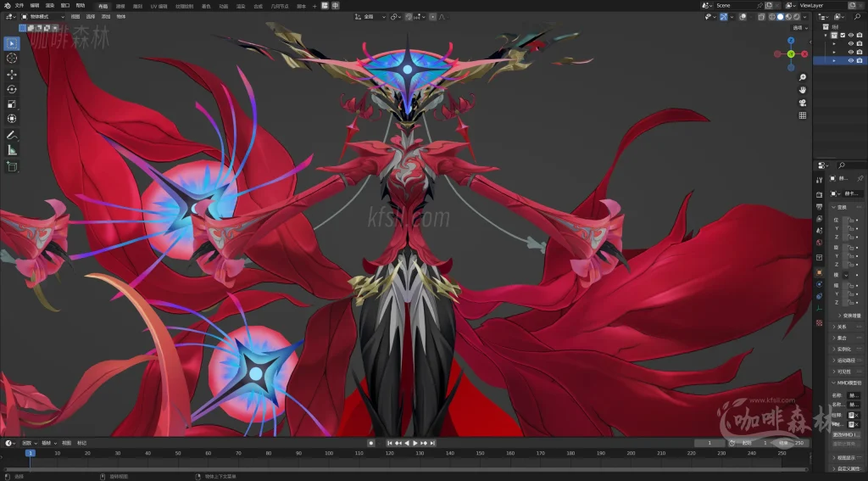Switch to the UV Editing workspace tab

(159, 6)
